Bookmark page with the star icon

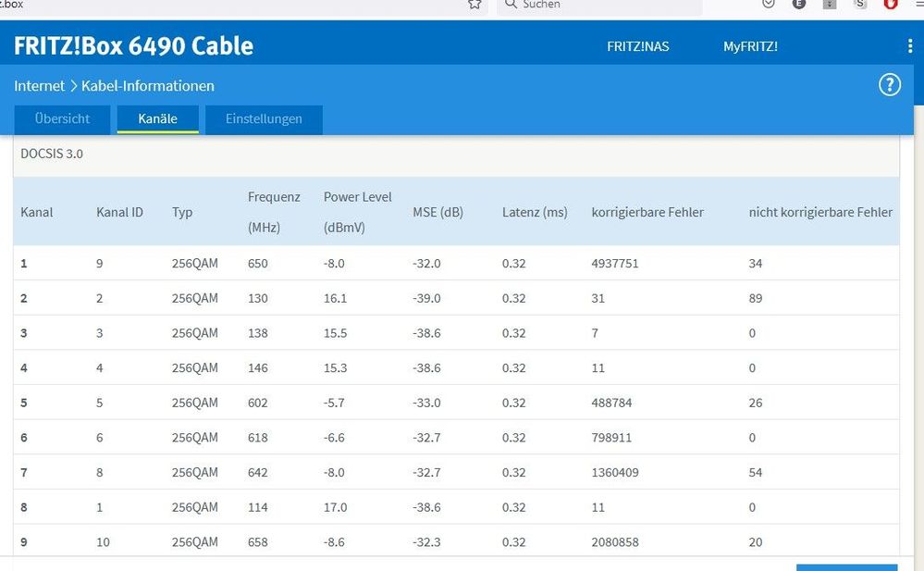point(475,4)
